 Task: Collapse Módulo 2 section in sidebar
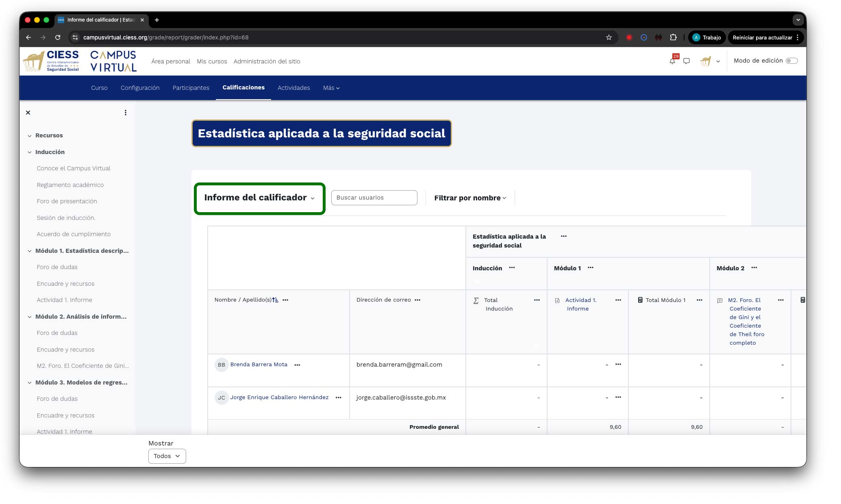pos(30,317)
